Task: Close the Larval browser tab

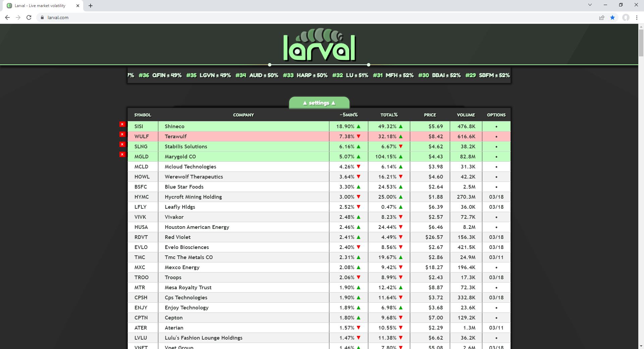Action: (x=78, y=6)
